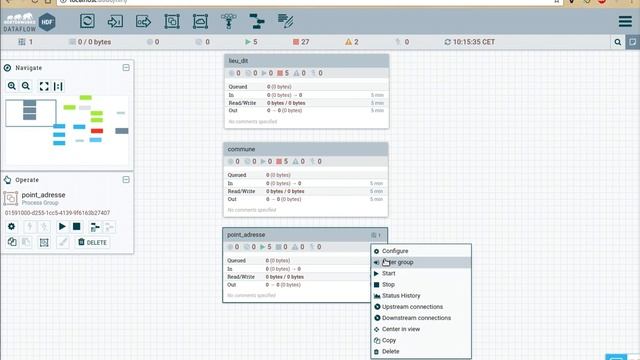Select the Label toolbar icon
The height and width of the screenshot is (360, 640).
[x=285, y=21]
